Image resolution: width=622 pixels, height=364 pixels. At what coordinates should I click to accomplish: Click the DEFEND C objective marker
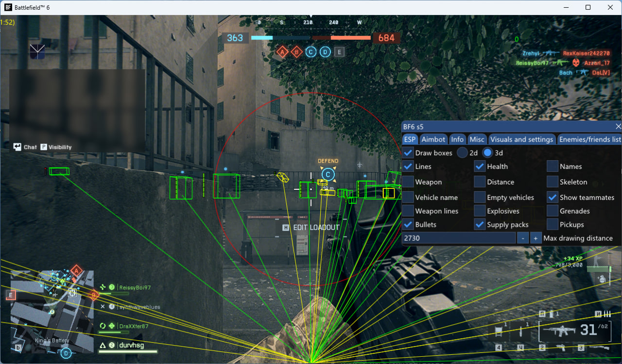click(328, 174)
